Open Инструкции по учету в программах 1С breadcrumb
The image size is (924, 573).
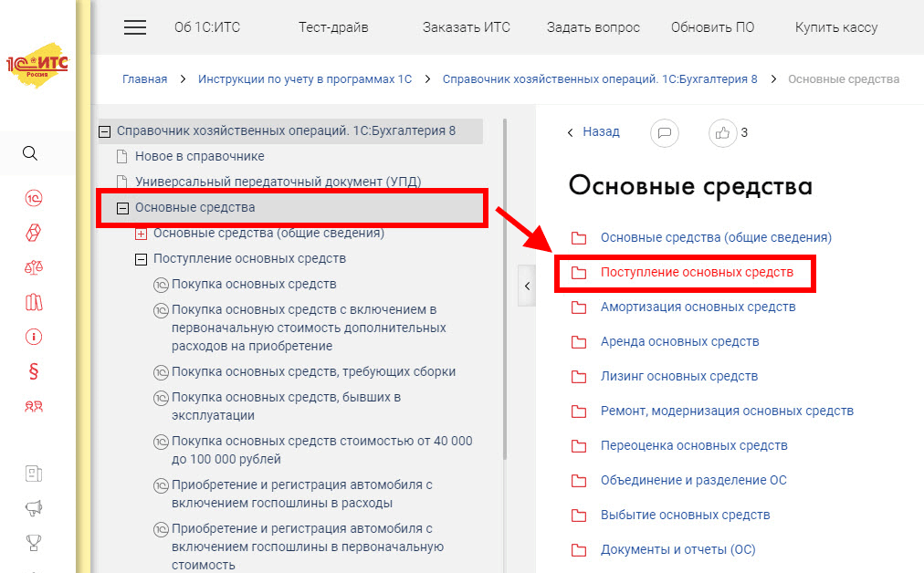pyautogui.click(x=305, y=78)
